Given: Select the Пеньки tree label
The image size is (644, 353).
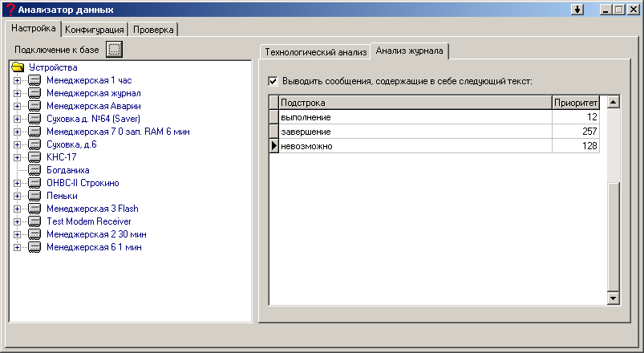Looking at the screenshot, I should [62, 196].
